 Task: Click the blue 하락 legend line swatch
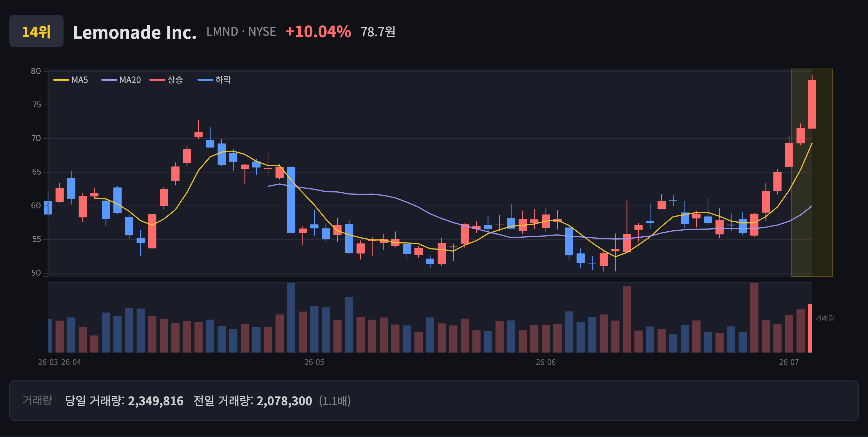205,80
